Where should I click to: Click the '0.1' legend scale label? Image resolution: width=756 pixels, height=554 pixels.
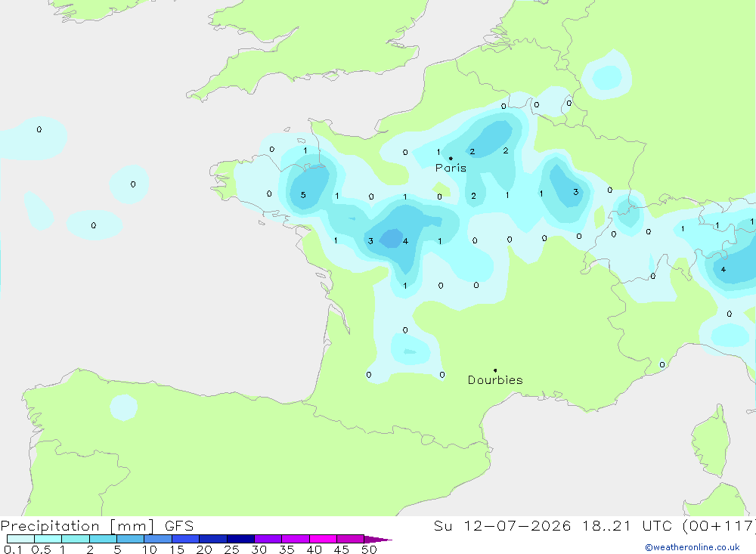pyautogui.click(x=13, y=549)
